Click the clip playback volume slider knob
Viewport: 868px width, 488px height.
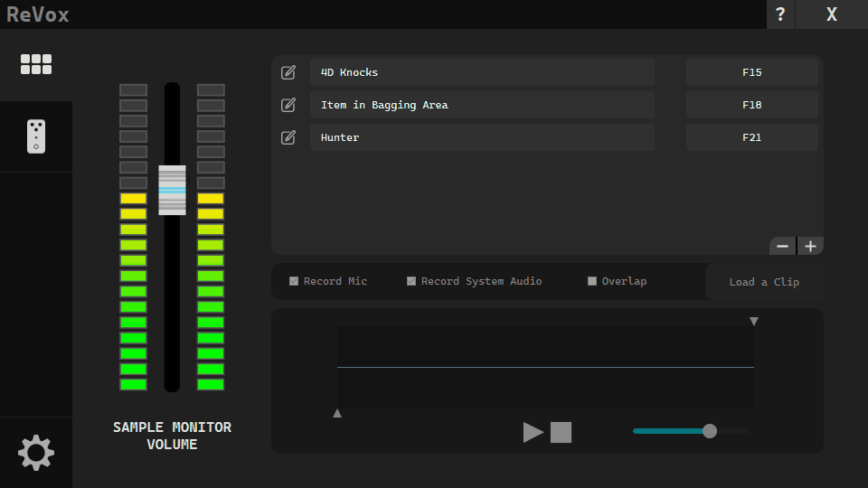[710, 431]
